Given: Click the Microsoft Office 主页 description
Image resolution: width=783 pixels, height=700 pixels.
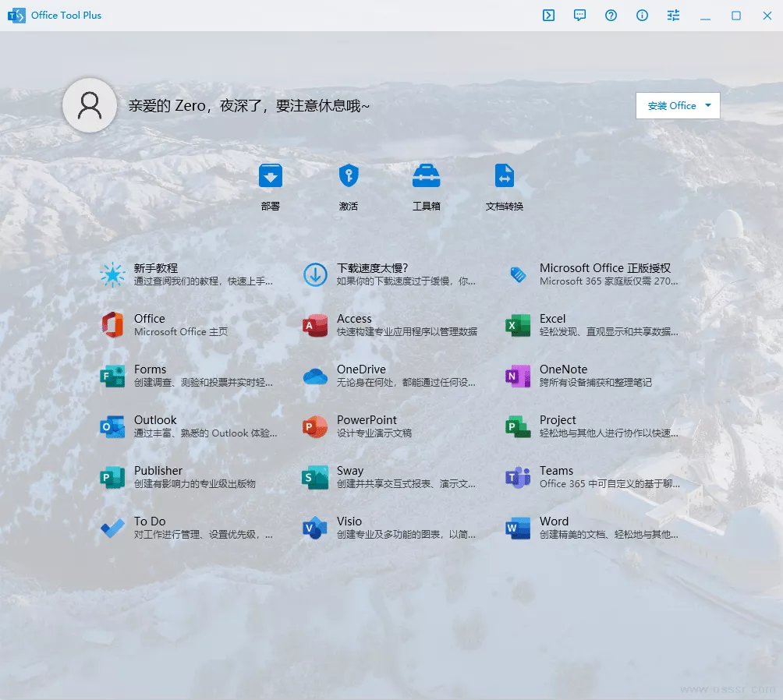Looking at the screenshot, I should 181,332.
